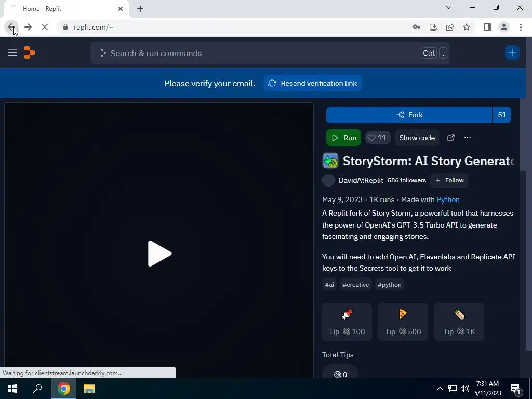Screen dimensions: 532x399
Task: Select the #ai tag
Action: click(329, 285)
